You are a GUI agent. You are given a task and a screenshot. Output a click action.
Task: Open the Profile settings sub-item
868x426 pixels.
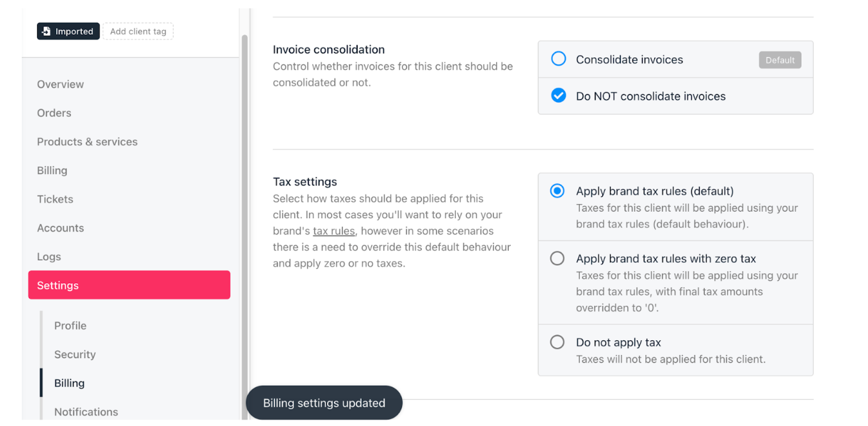click(x=70, y=326)
